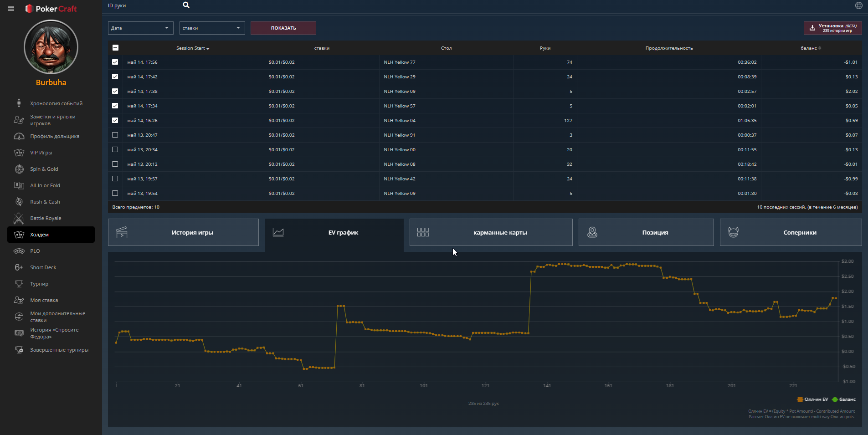
Task: Click the cat face icon of Соперники
Action: coord(733,232)
